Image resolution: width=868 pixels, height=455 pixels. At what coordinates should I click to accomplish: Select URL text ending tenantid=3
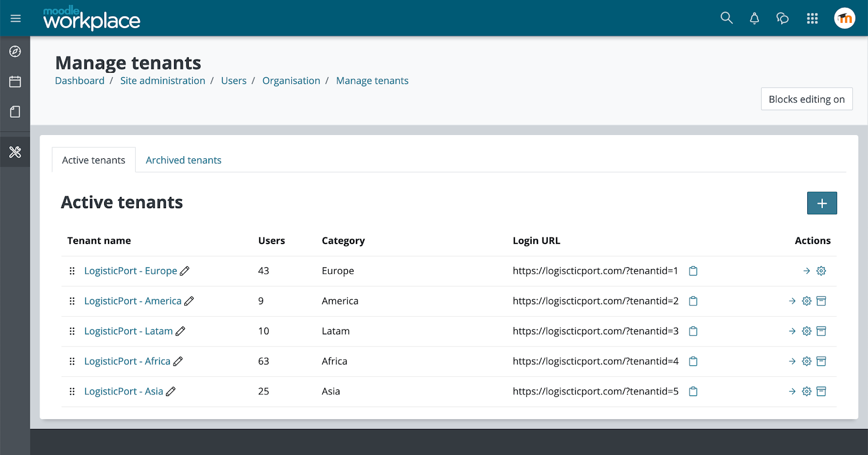(x=596, y=331)
